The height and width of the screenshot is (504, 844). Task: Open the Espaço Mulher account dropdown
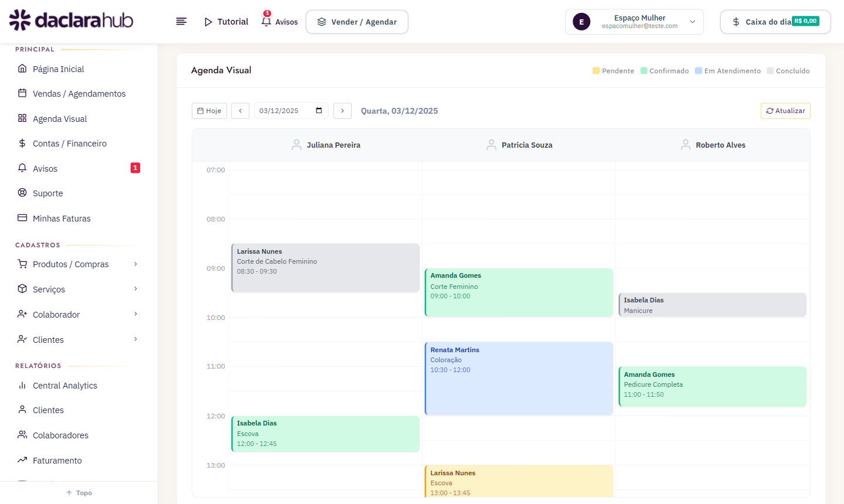[634, 22]
